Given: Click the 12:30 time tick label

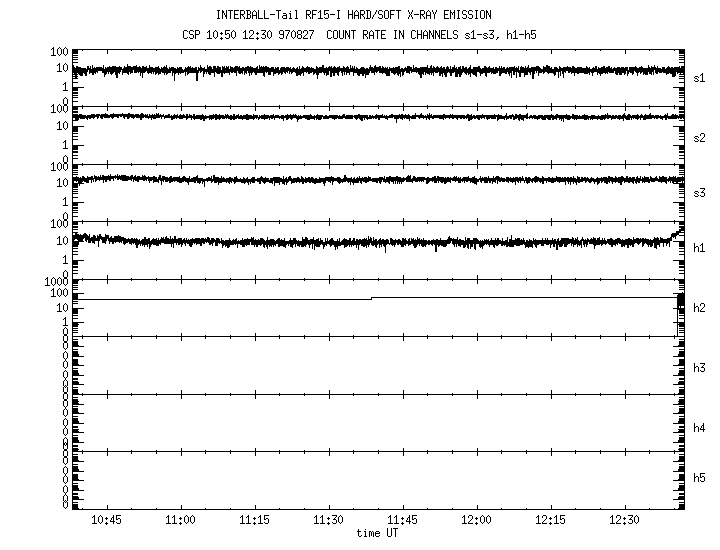Looking at the screenshot, I should point(624,521).
